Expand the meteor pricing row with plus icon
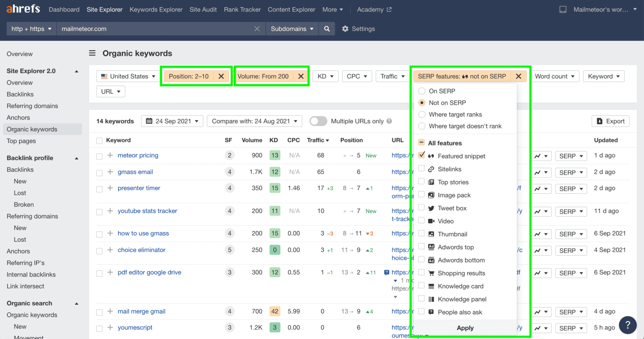 pyautogui.click(x=110, y=156)
